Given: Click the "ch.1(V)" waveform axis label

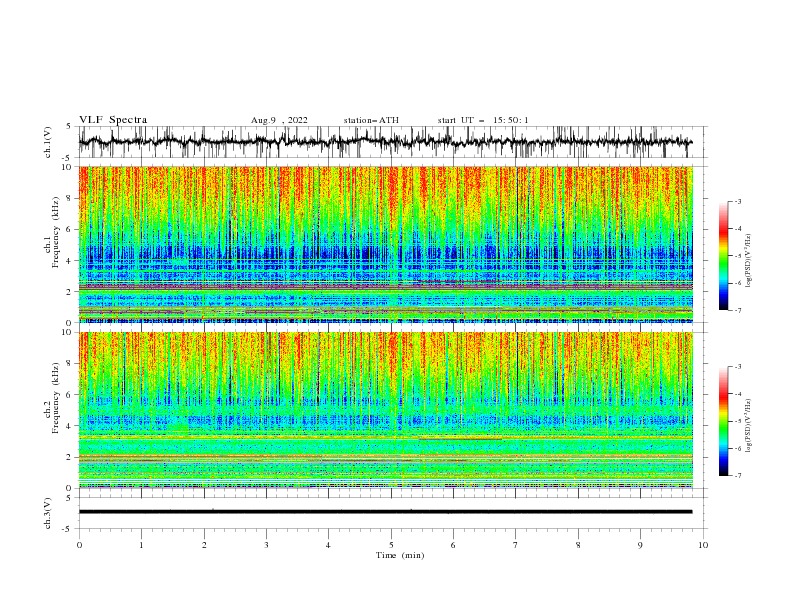Looking at the screenshot, I should [48, 142].
